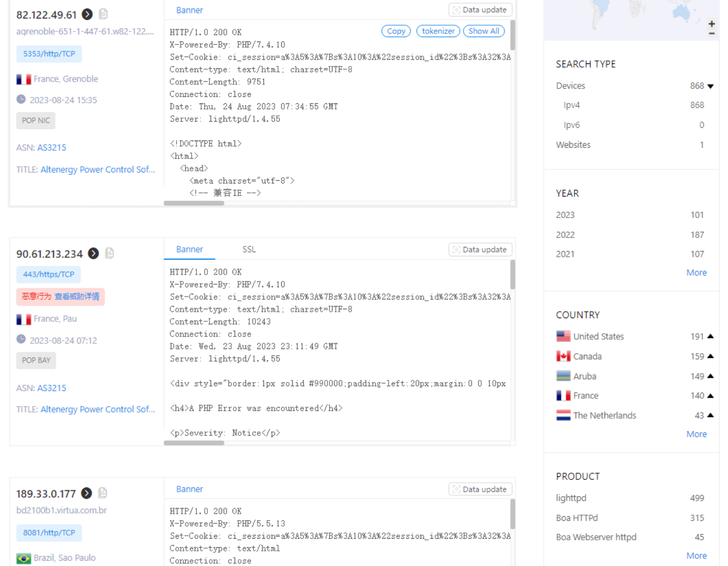Expand Canada country filter arrow

710,356
